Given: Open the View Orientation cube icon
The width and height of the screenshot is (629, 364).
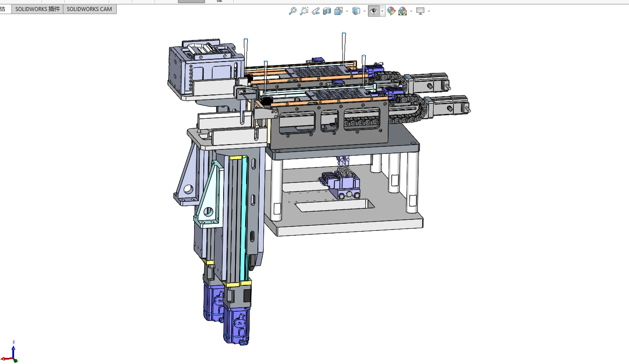Looking at the screenshot, I should pos(338,11).
